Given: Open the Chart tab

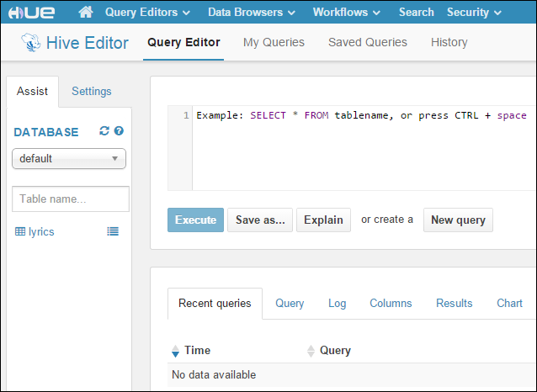Looking at the screenshot, I should (x=509, y=304).
